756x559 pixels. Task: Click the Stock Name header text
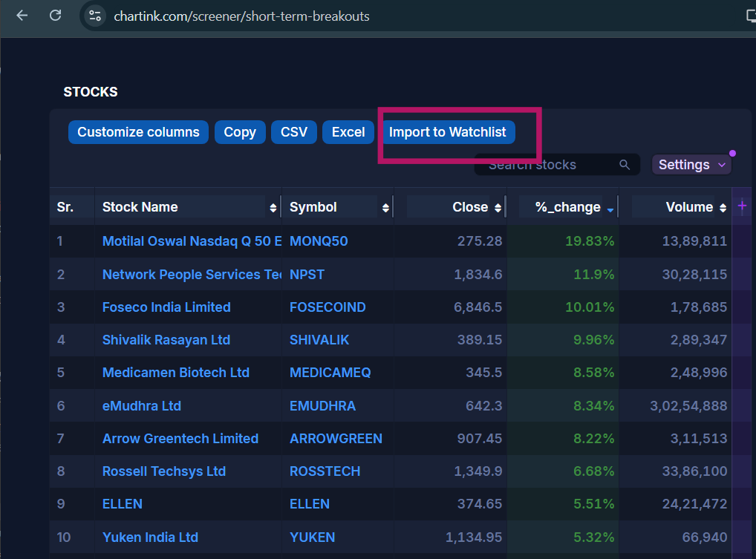tap(140, 207)
